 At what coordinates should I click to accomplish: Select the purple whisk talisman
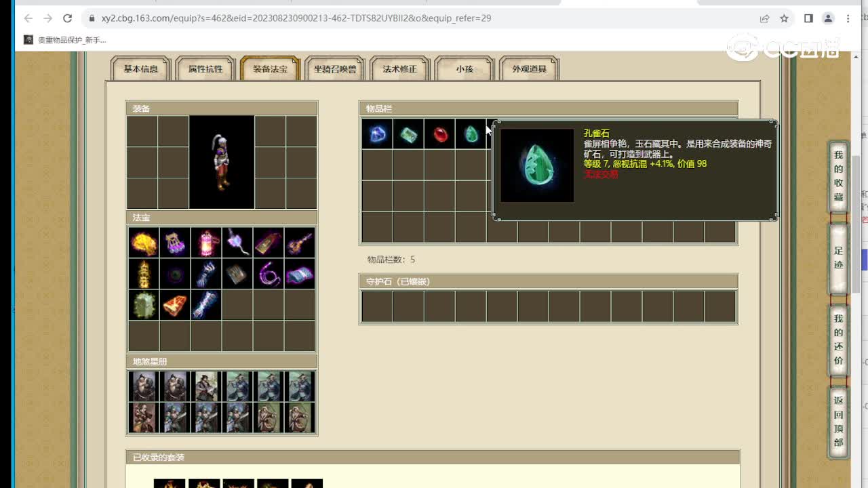click(237, 243)
